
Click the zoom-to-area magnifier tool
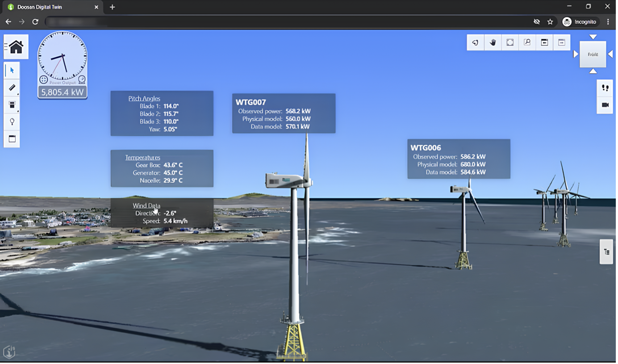click(527, 42)
